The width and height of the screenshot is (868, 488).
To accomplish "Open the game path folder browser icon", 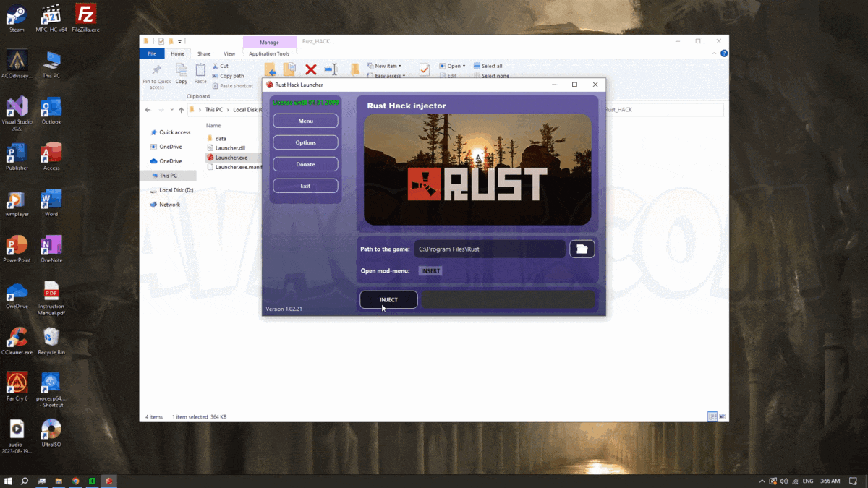I will click(x=582, y=249).
